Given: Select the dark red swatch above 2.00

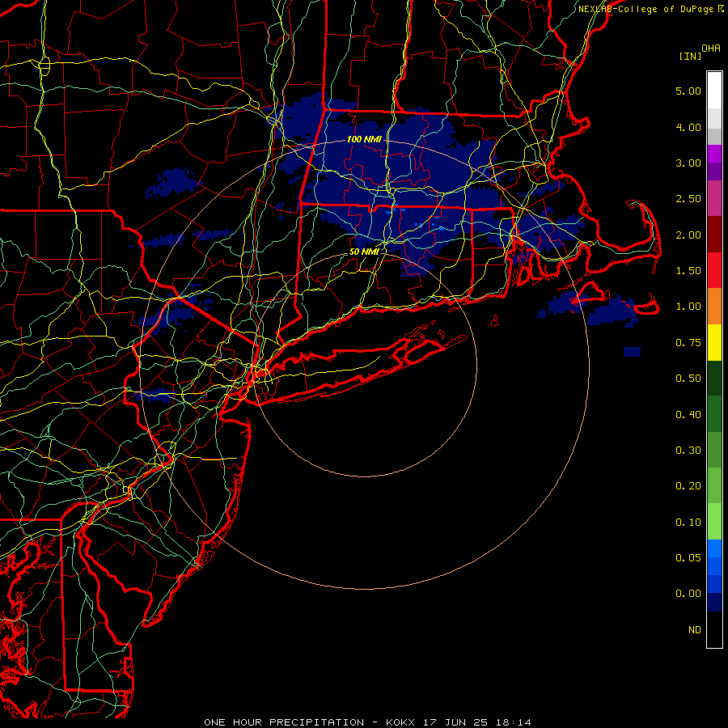Looking at the screenshot, I should [714, 235].
